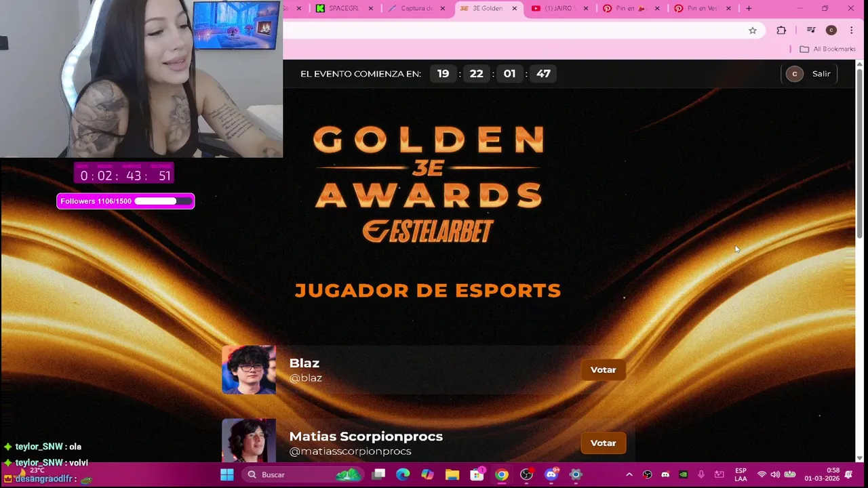Switch to the Captura de tab
Image resolution: width=868 pixels, height=488 pixels.
(x=417, y=8)
